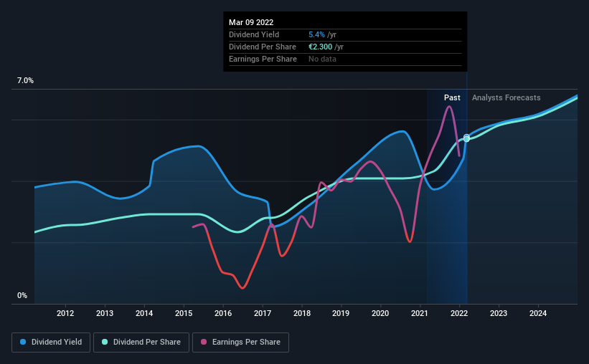The height and width of the screenshot is (364, 589).
Task: Click the teal Dividend Per Share legend dot
Action: pos(105,342)
